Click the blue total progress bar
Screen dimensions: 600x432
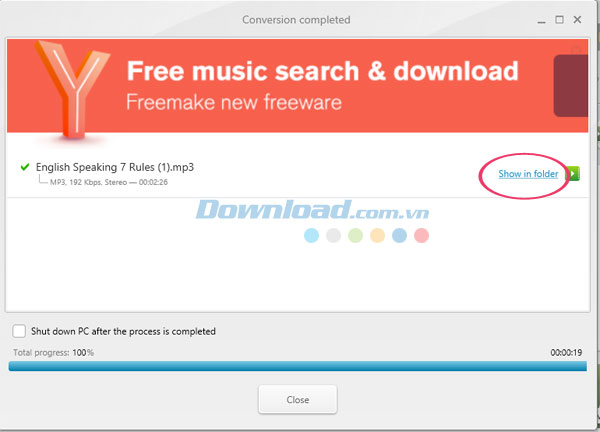[297, 366]
